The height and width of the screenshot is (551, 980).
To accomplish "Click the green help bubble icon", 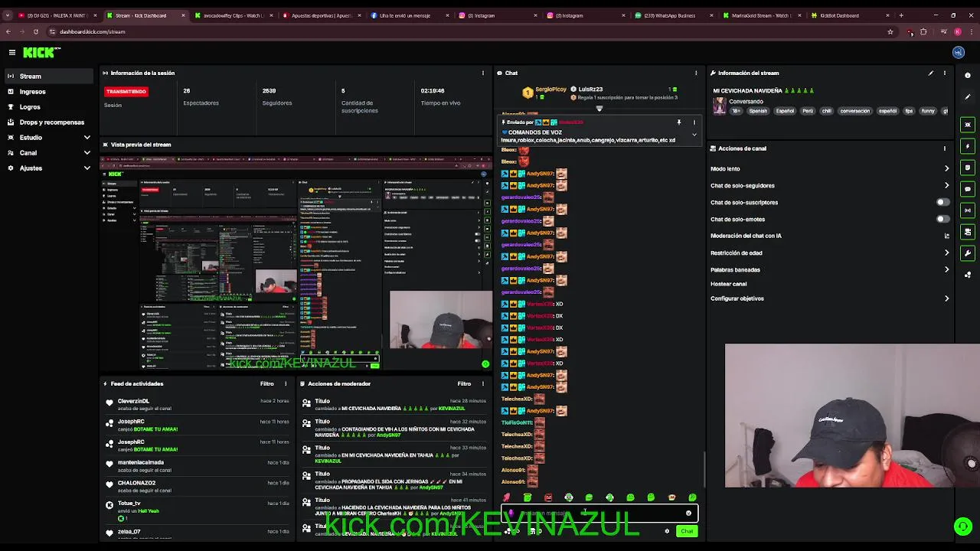I will [x=963, y=526].
